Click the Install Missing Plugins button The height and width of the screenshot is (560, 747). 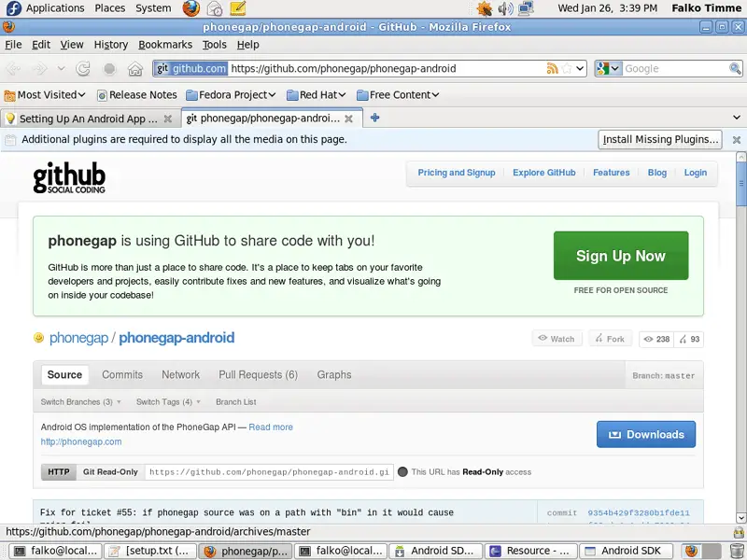coord(660,139)
